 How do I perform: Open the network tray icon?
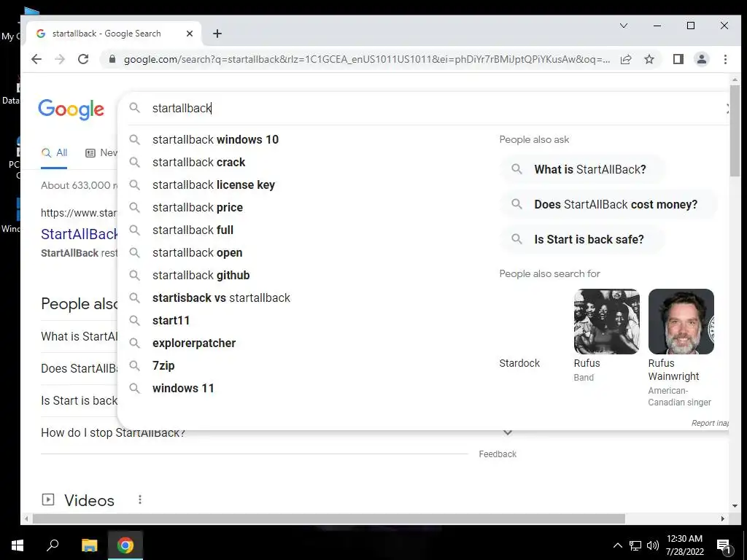click(x=635, y=545)
